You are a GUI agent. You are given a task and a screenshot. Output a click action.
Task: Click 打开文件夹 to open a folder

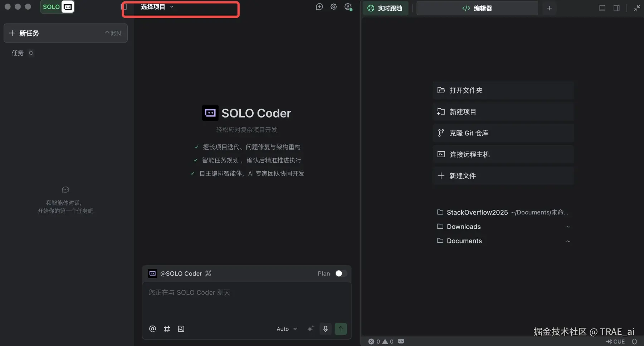click(x=503, y=90)
